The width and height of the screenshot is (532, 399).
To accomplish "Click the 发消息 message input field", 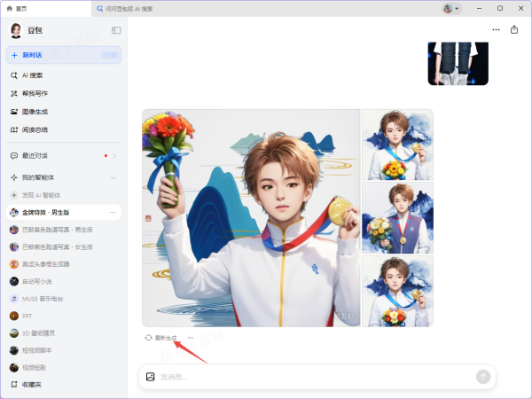I will (x=310, y=377).
